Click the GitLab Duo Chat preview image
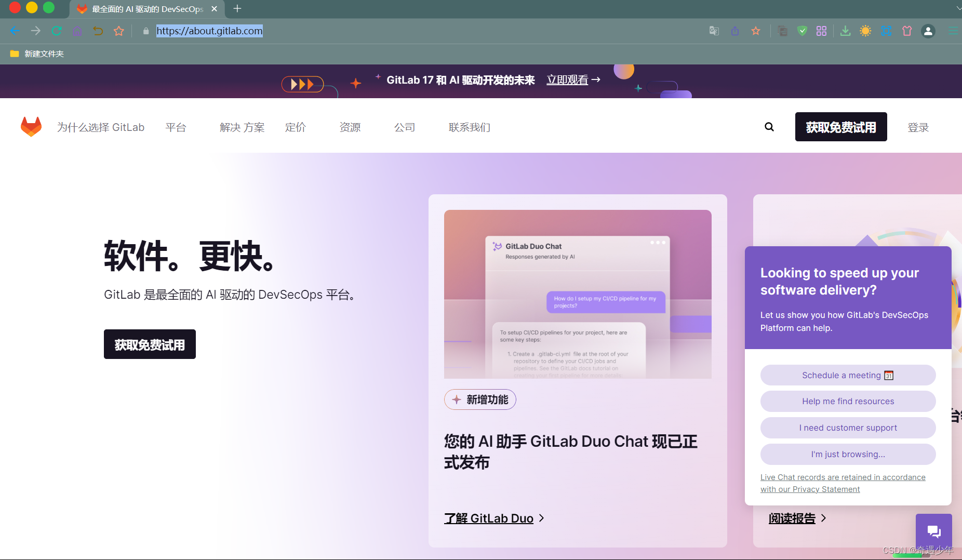The height and width of the screenshot is (560, 962). click(x=578, y=294)
